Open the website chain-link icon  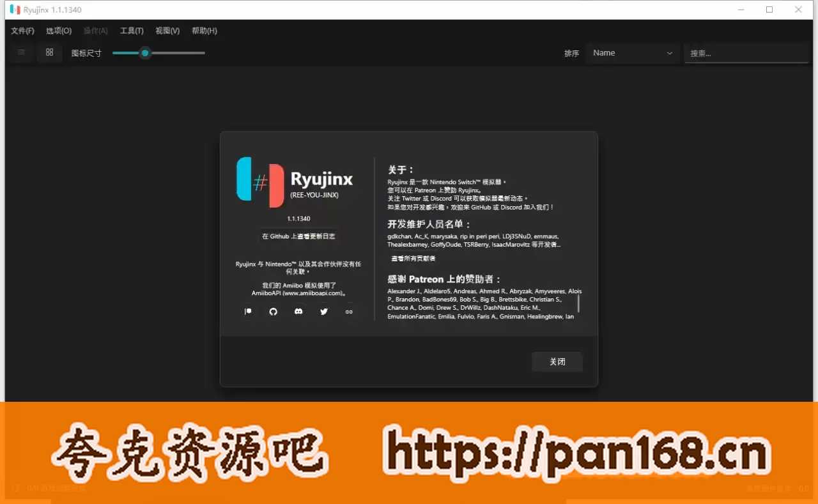pos(349,311)
